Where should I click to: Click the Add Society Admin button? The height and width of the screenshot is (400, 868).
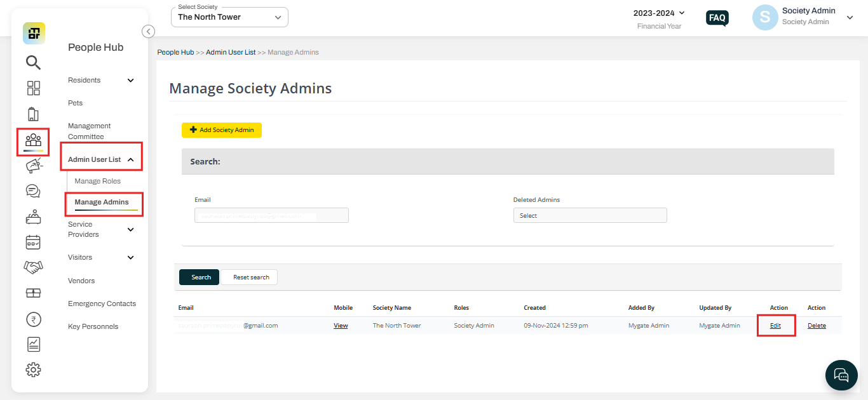tap(222, 130)
